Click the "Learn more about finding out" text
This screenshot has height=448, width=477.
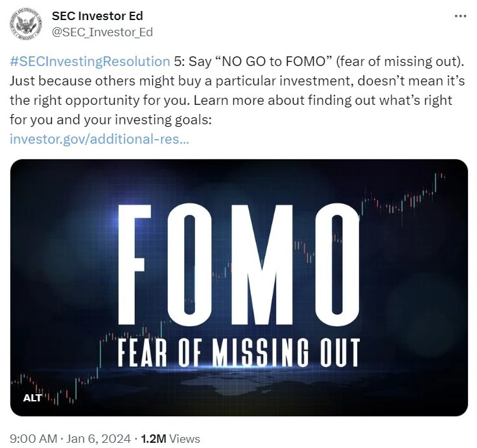point(285,100)
